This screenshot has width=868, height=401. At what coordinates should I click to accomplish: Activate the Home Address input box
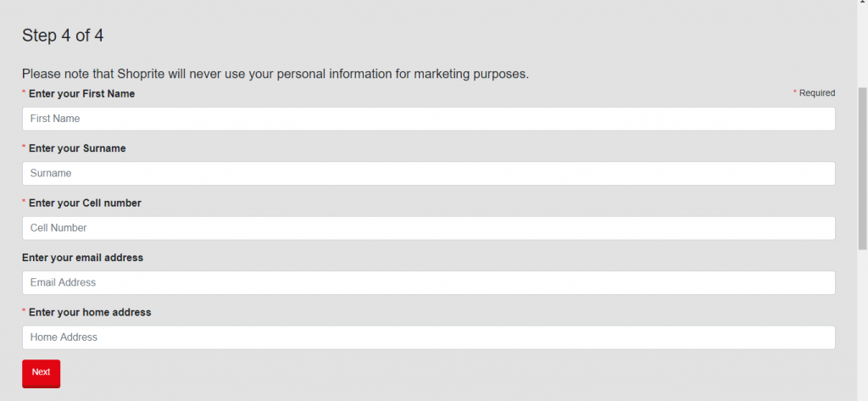428,337
